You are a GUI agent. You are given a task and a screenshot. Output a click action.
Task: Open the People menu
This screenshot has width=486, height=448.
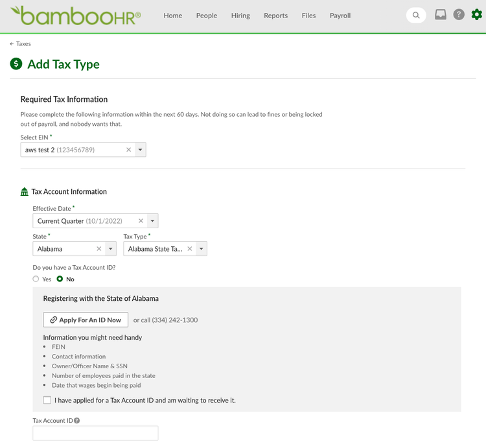207,16
